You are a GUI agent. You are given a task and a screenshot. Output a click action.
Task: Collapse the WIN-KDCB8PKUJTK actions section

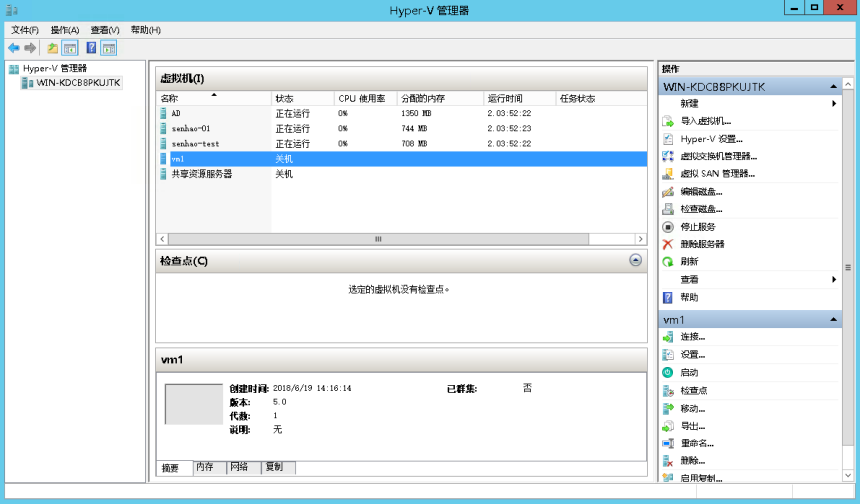[x=833, y=87]
